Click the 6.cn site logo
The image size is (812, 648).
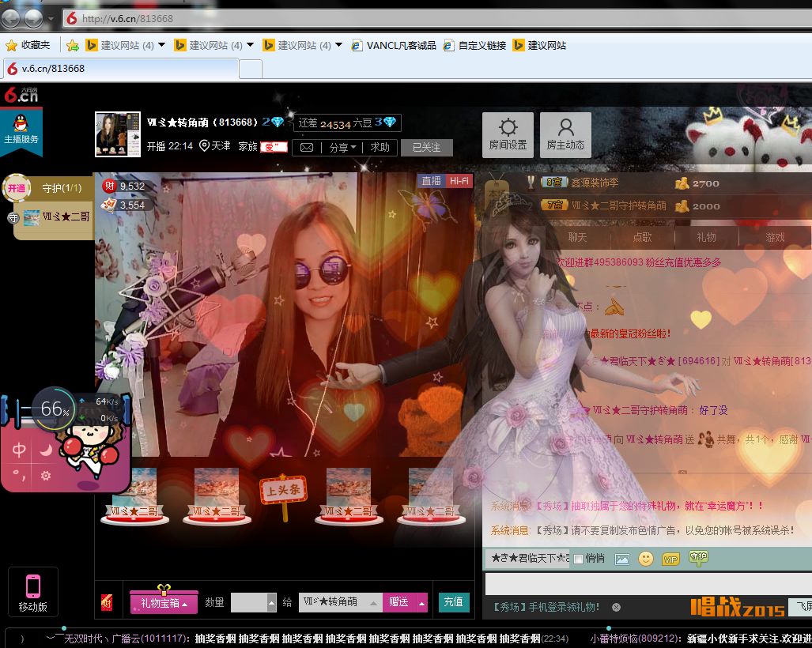tap(21, 95)
